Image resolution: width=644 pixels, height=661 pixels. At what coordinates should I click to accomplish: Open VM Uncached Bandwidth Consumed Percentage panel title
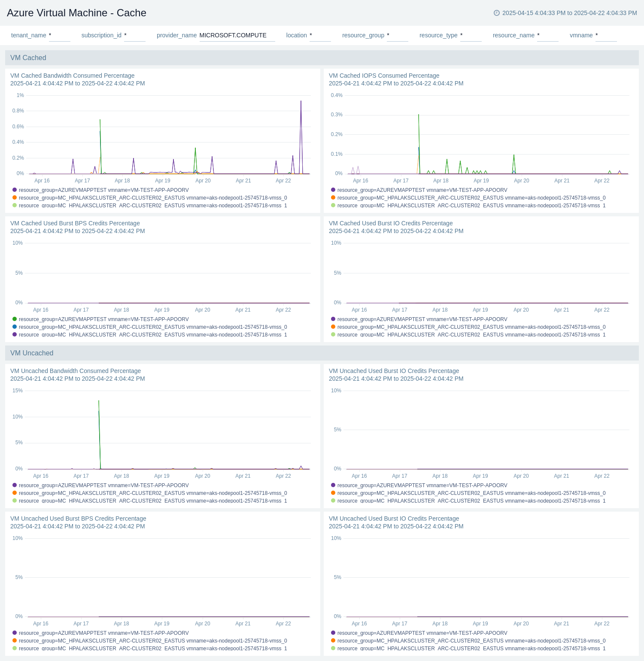pyautogui.click(x=76, y=371)
